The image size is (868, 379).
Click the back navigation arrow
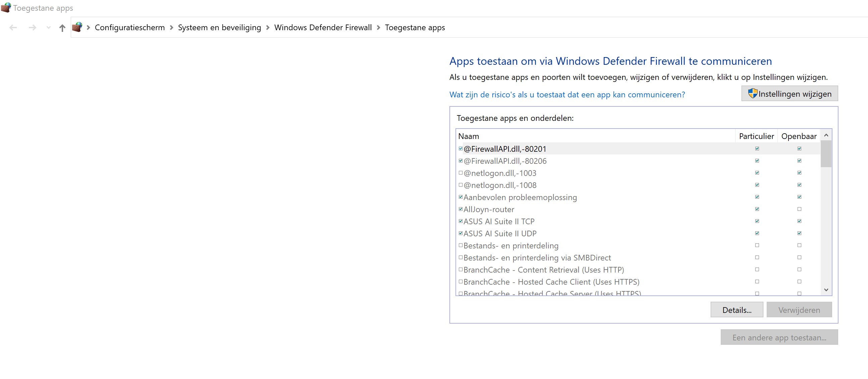tap(13, 28)
